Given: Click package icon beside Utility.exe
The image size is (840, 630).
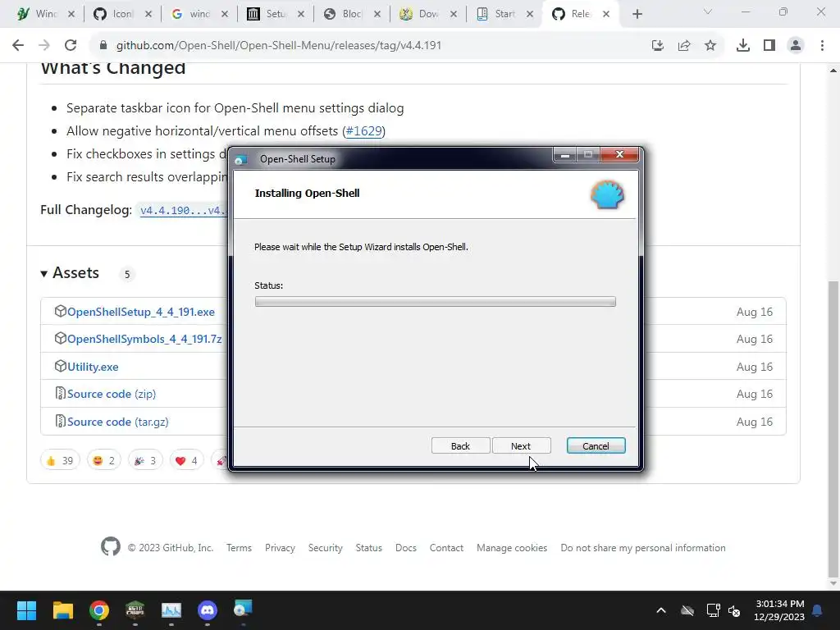Looking at the screenshot, I should pyautogui.click(x=60, y=366).
